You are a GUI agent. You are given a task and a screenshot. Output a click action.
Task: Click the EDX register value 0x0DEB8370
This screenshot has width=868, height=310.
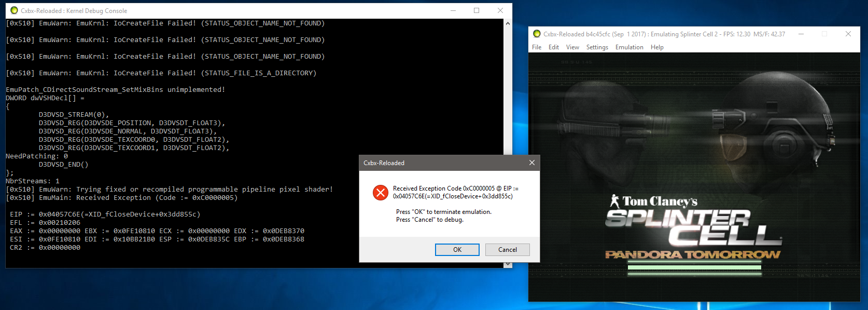(283, 231)
